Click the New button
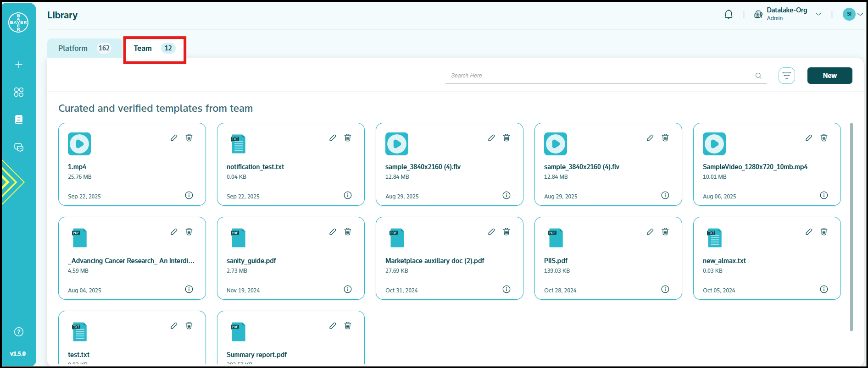This screenshot has height=368, width=868. point(829,76)
